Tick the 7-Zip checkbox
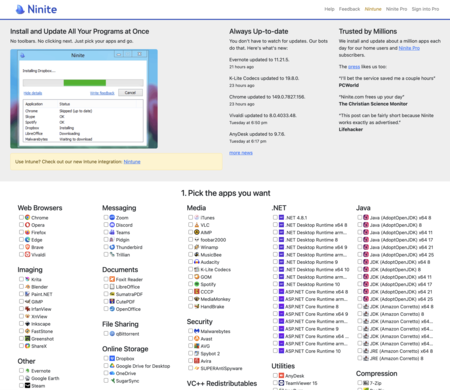The image size is (450, 390). 360,383
